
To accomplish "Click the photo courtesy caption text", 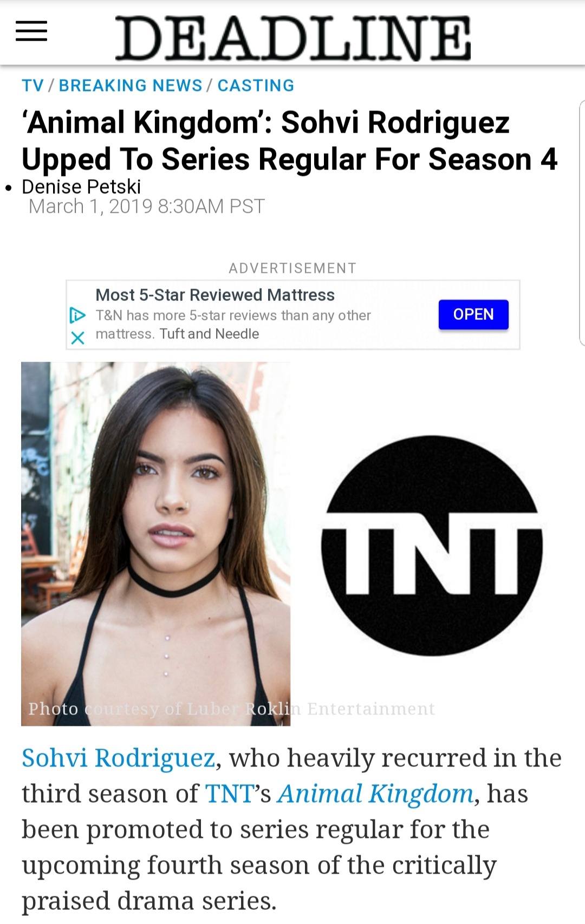I will [x=231, y=709].
